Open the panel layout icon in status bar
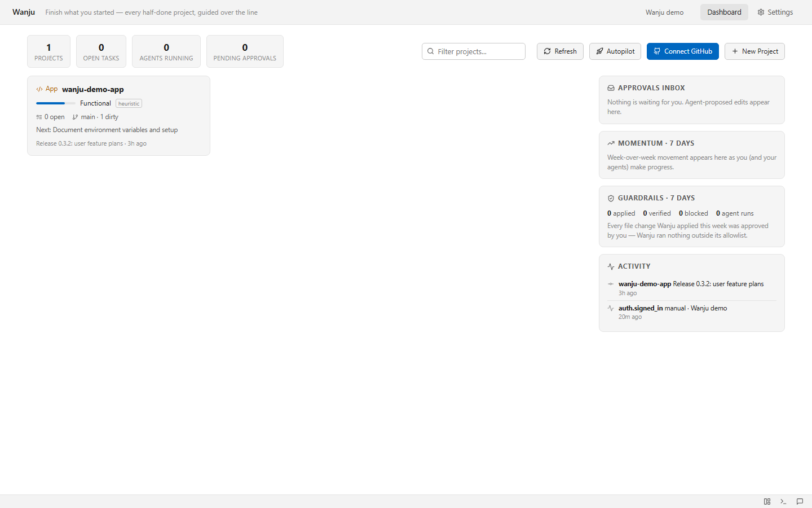 coord(767,501)
